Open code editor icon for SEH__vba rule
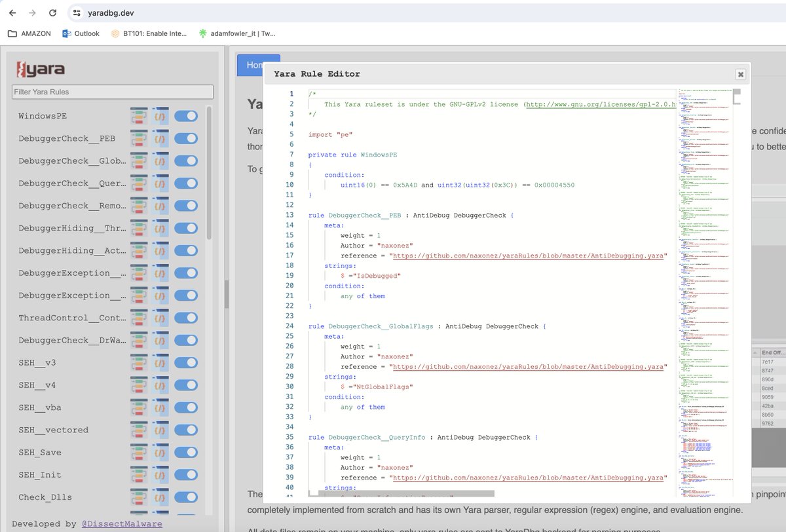Image resolution: width=786 pixels, height=532 pixels. click(x=160, y=408)
